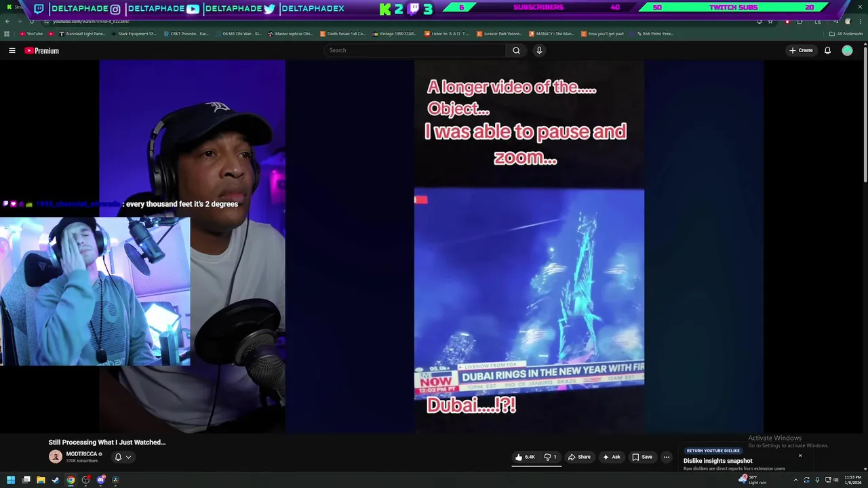
Task: Expand subscription notification bell dropdown
Action: [x=123, y=457]
